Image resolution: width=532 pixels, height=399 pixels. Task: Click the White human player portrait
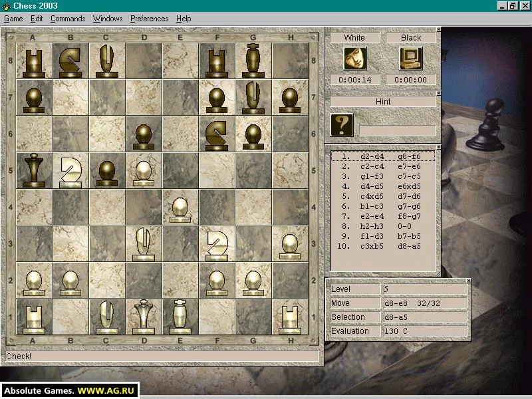tap(355, 59)
